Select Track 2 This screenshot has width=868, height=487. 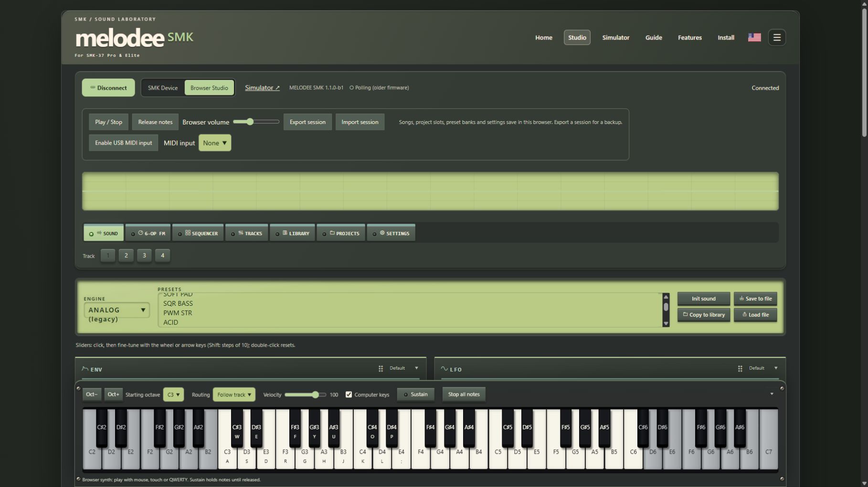tap(126, 256)
